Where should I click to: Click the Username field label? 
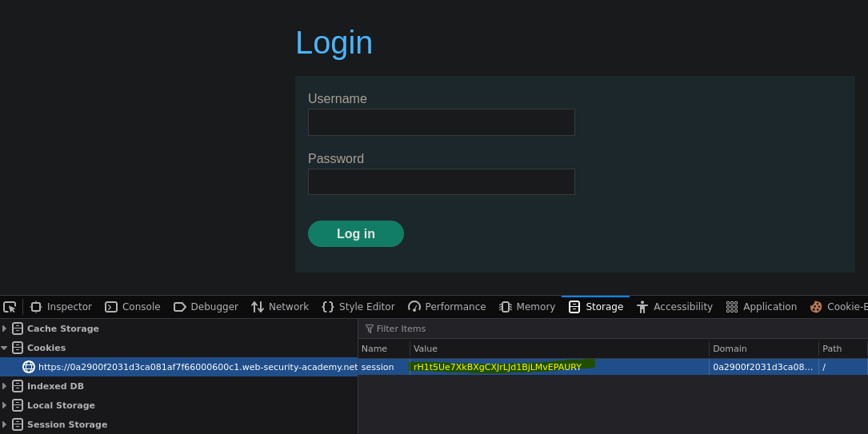pos(337,98)
